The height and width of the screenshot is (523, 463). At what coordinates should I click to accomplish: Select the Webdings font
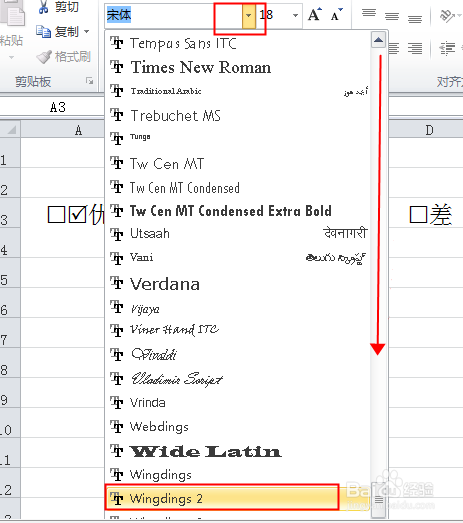point(238,427)
